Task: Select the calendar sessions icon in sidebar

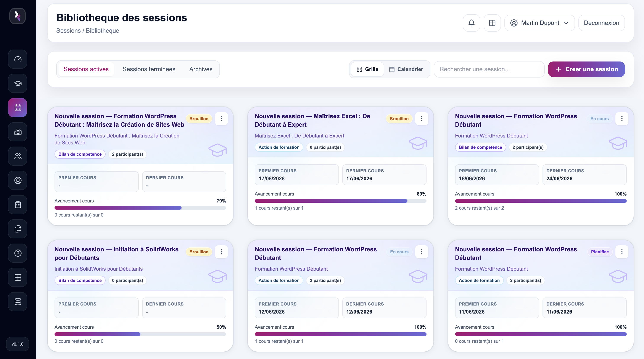Action: (x=18, y=108)
